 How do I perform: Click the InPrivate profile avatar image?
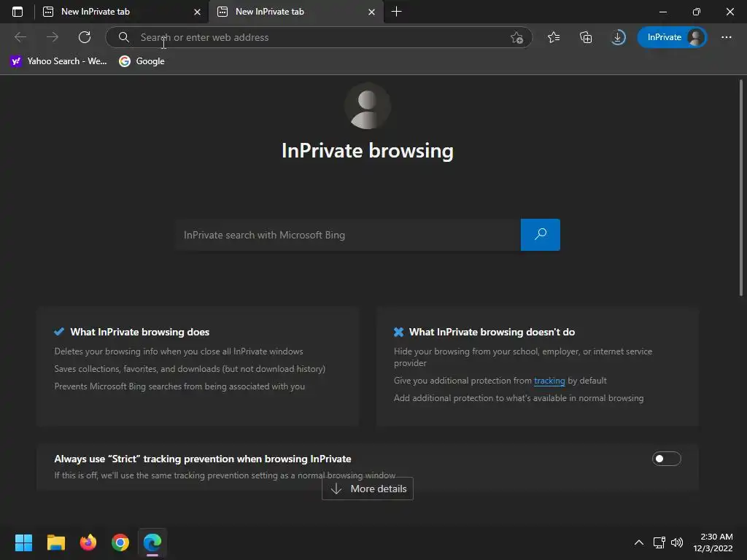(x=695, y=37)
